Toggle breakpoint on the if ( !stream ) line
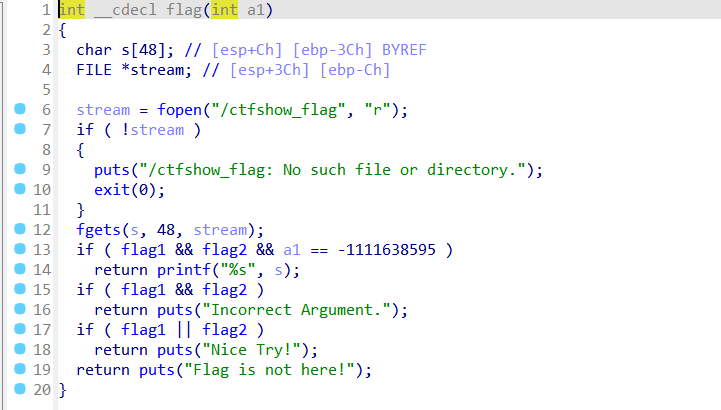The height and width of the screenshot is (410, 721). click(x=20, y=129)
